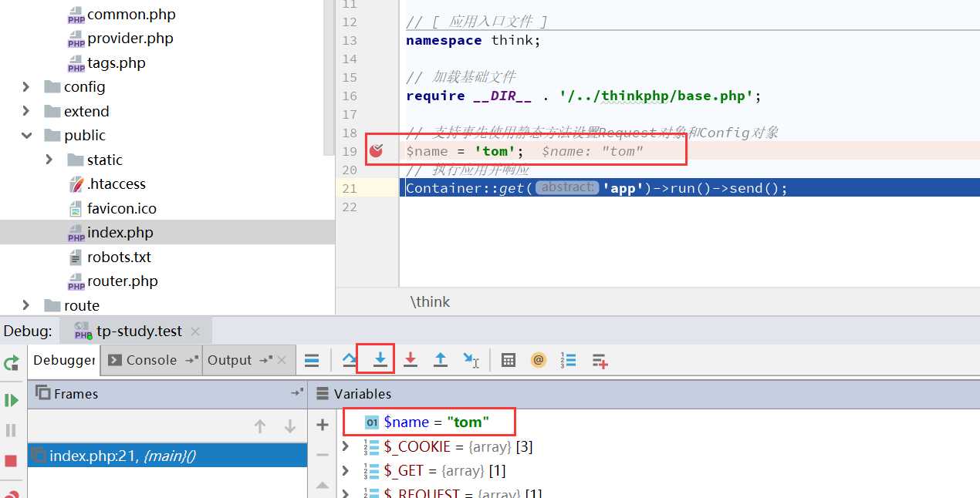
Task: Click the Variables panel title
Action: (x=363, y=394)
